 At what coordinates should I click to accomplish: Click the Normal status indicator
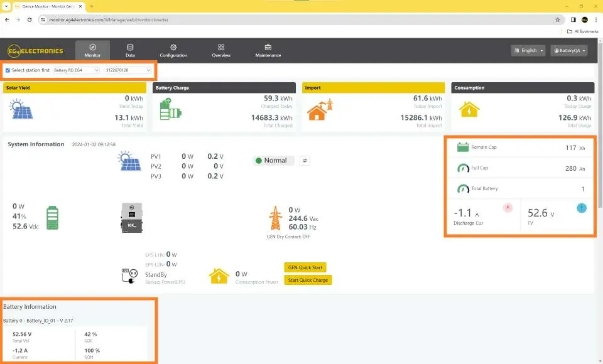point(273,161)
